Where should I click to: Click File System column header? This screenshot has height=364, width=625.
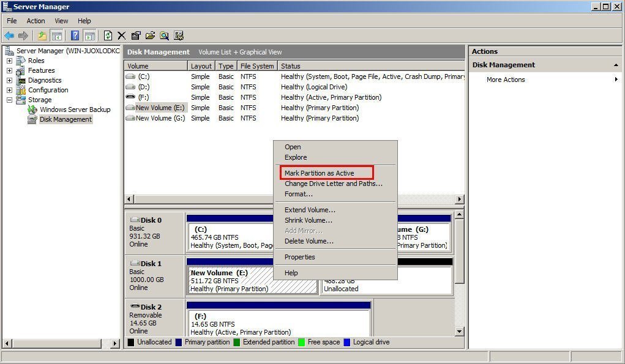pyautogui.click(x=257, y=66)
